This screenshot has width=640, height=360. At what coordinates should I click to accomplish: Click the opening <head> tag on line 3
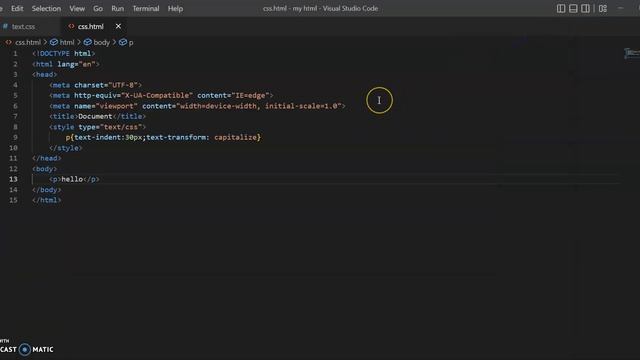pyautogui.click(x=44, y=75)
